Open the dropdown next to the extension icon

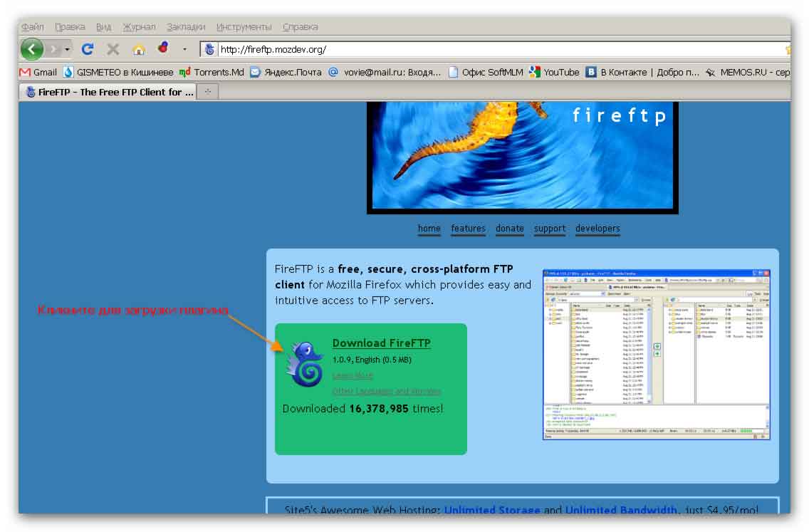tap(184, 50)
